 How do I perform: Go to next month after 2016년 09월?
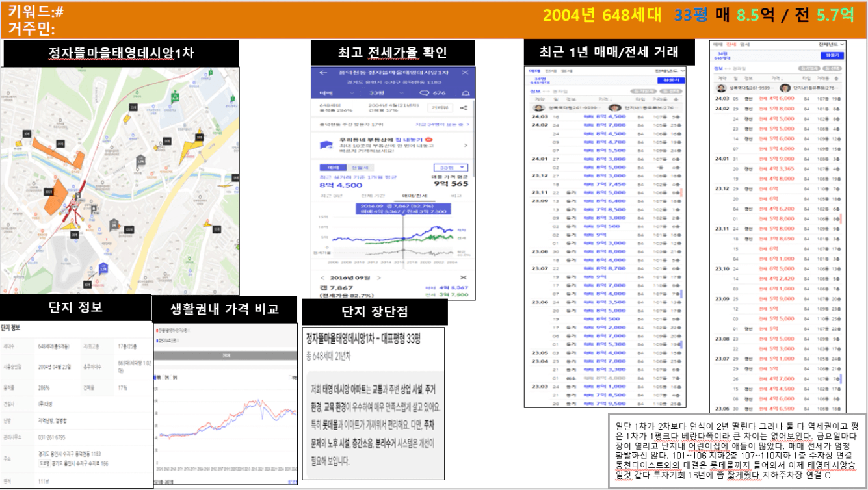[379, 277]
